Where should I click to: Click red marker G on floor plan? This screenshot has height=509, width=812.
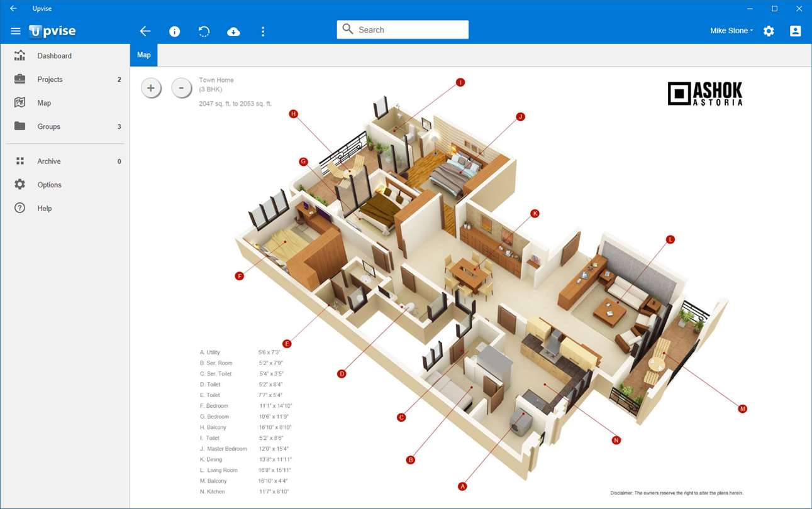pyautogui.click(x=303, y=161)
